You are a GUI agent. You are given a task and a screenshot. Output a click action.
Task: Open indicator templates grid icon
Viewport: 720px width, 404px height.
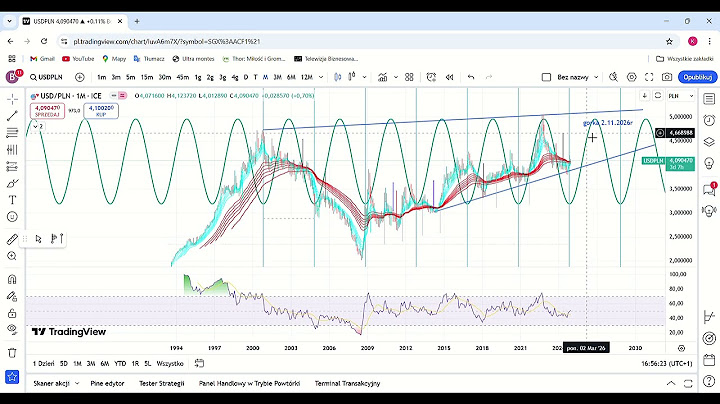coord(409,77)
